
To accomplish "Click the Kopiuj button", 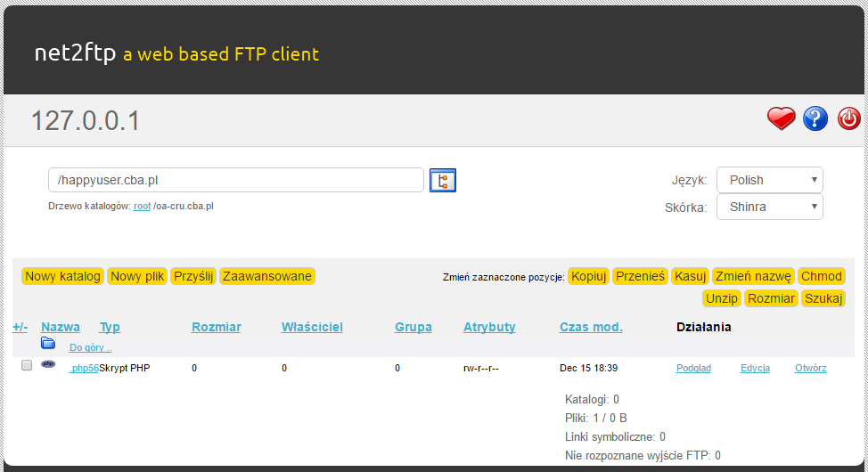I will pos(588,276).
